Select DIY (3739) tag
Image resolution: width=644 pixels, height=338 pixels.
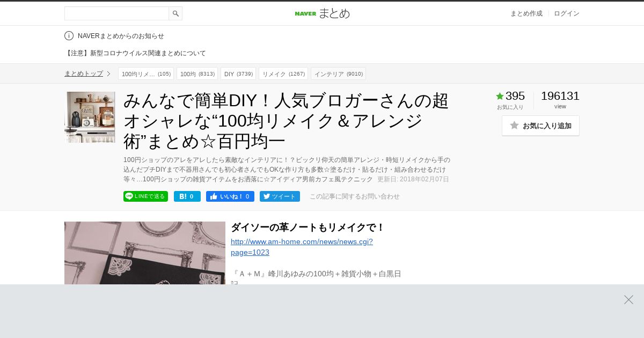click(238, 74)
